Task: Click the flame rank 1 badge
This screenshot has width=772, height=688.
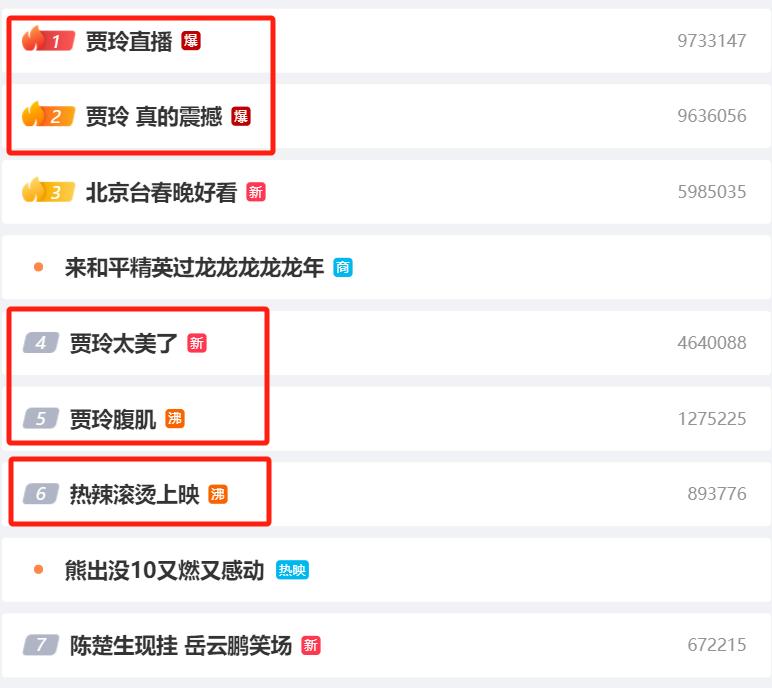Action: point(48,39)
